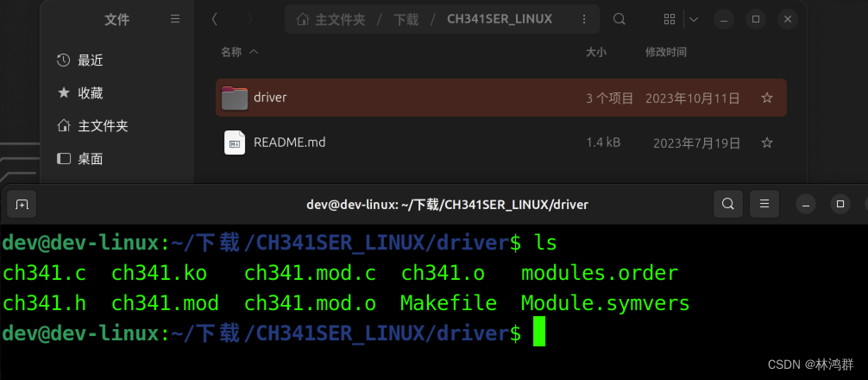Screen dimensions: 868x380
Task: Open a new terminal tab
Action: point(22,204)
